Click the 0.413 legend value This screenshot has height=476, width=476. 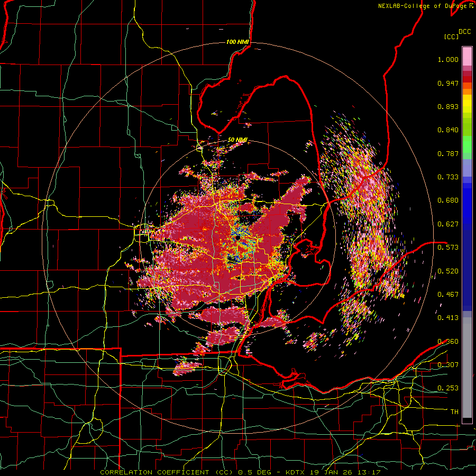tap(448, 318)
